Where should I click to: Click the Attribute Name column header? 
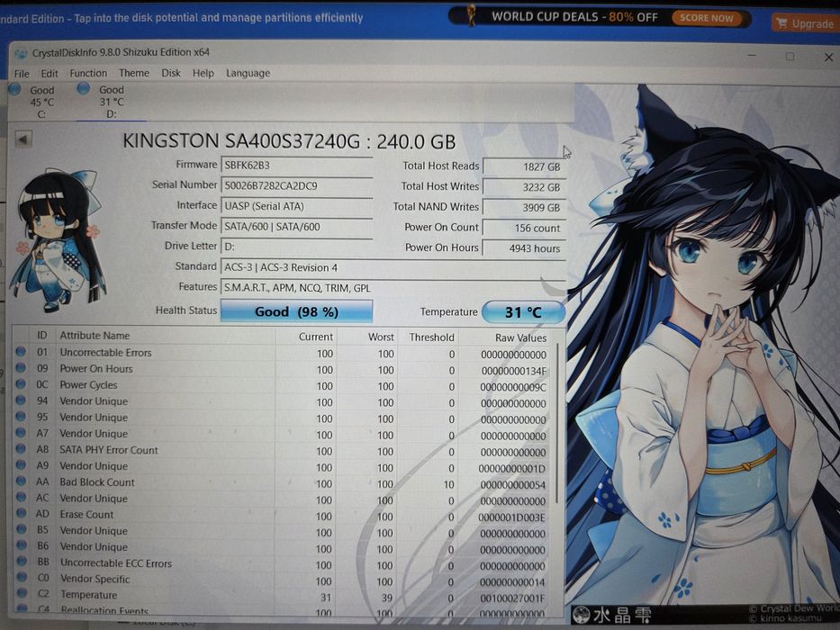click(x=165, y=336)
